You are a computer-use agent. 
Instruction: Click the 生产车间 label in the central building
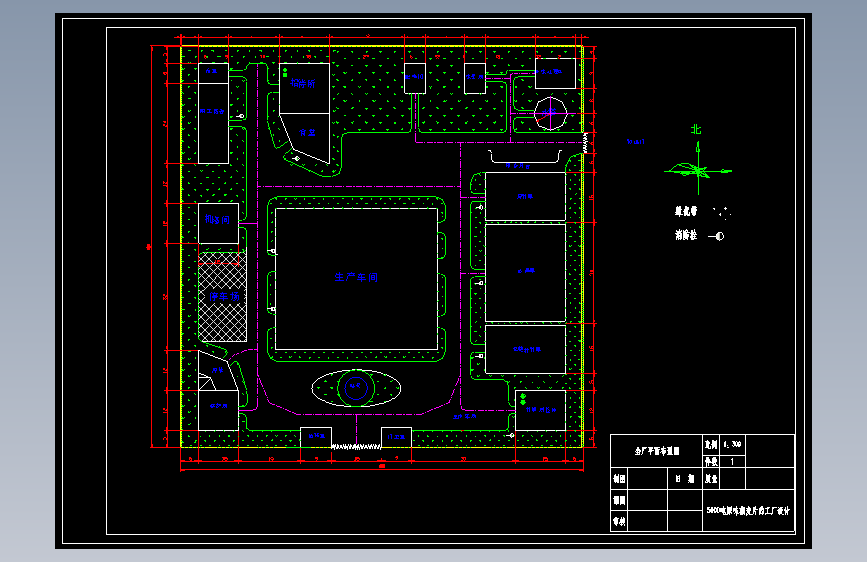point(356,277)
